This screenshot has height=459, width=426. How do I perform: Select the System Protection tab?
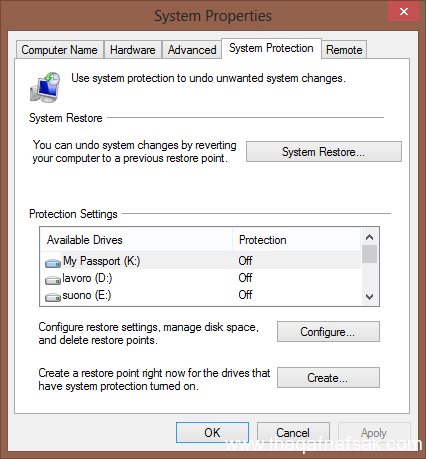(271, 48)
